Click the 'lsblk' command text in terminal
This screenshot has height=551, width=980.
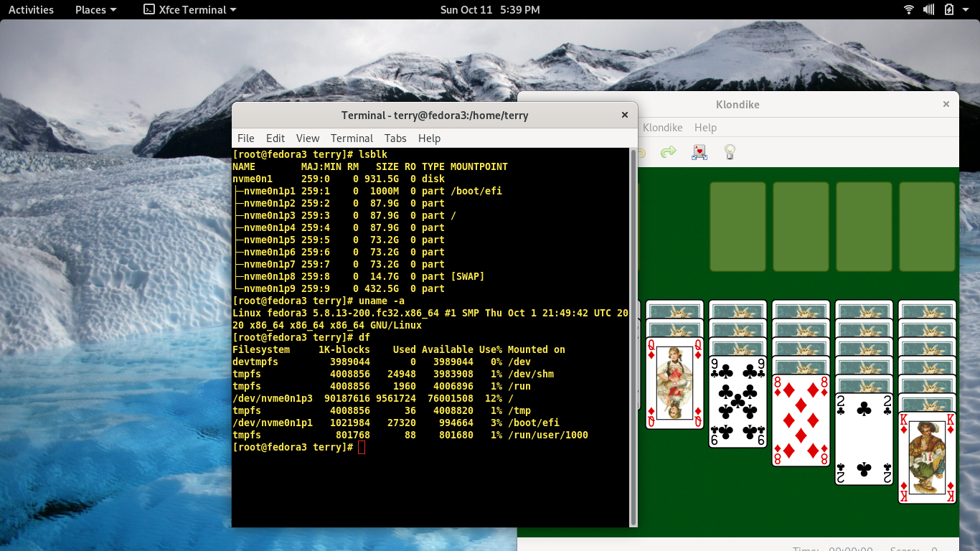pos(373,154)
